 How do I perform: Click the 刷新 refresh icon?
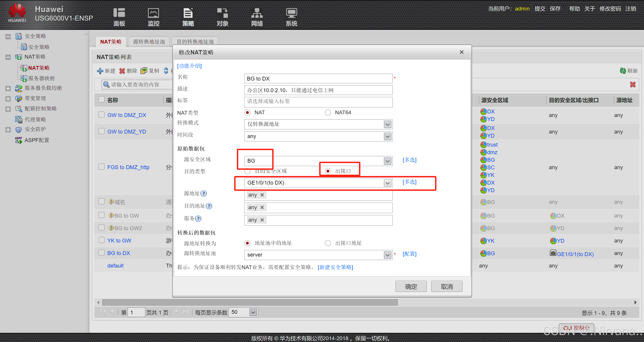pos(623,71)
